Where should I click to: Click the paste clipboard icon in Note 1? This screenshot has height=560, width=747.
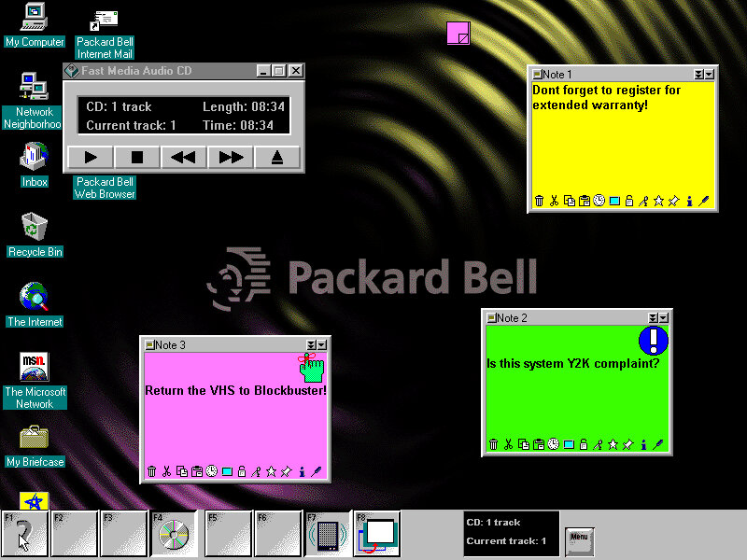point(584,201)
